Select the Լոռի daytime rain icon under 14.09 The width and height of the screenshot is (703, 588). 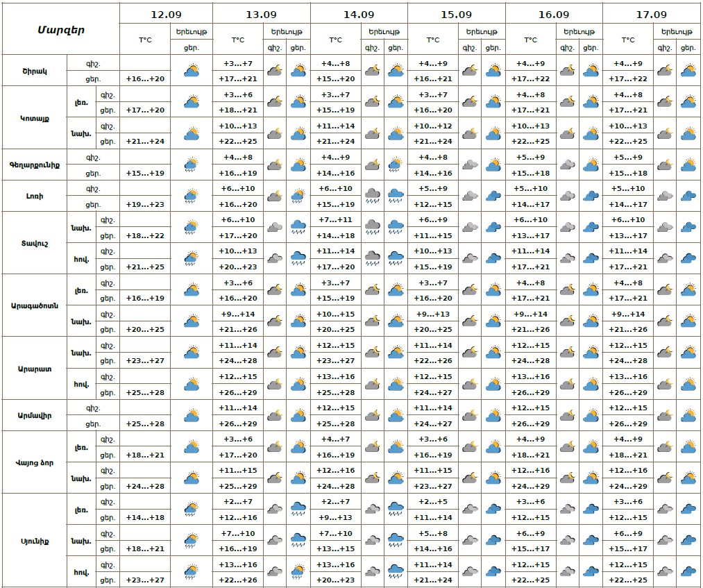click(396, 196)
